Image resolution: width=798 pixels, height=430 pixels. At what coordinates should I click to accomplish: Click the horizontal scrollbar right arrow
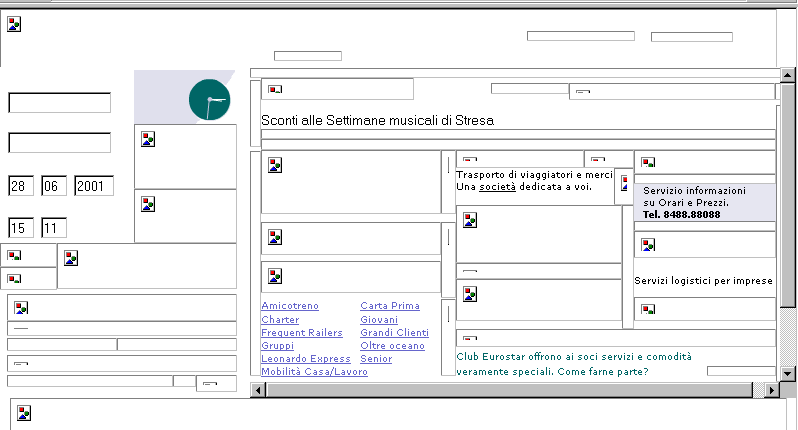(772, 390)
